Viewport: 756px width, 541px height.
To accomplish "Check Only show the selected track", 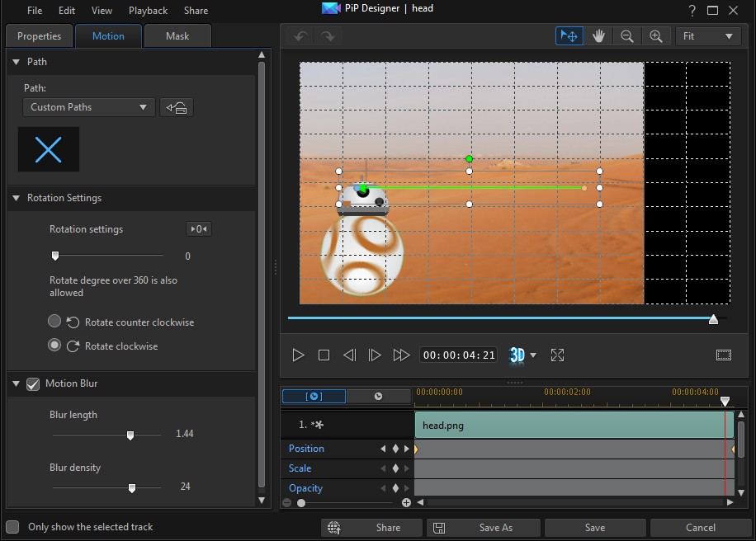I will (13, 527).
